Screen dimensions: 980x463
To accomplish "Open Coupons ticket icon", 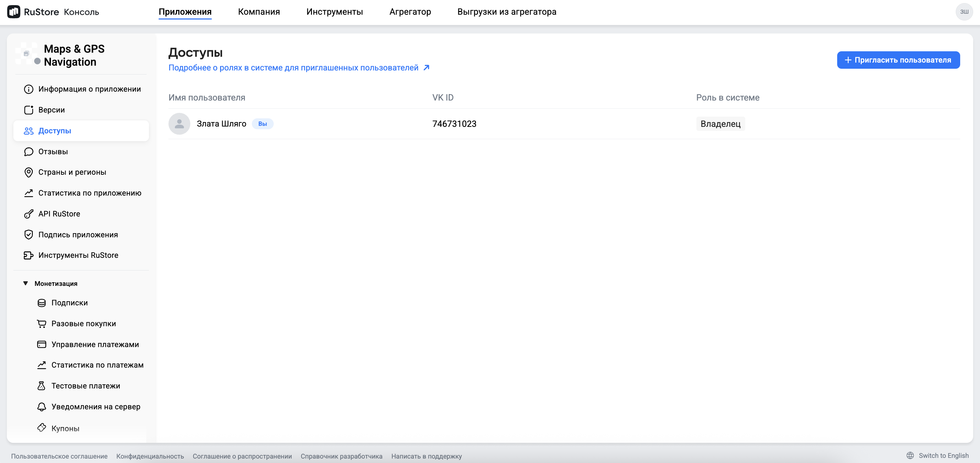I will pyautogui.click(x=41, y=427).
